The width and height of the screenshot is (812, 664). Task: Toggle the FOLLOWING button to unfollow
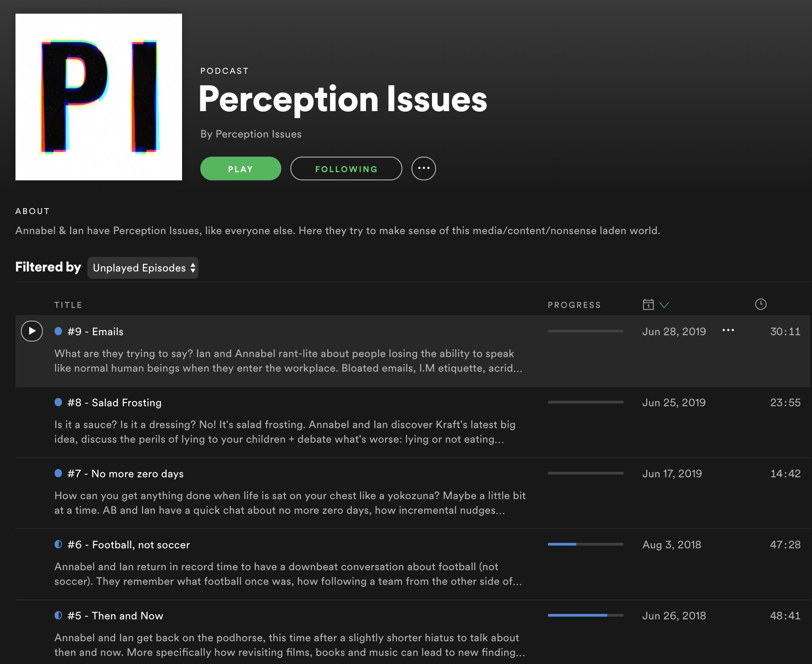click(x=346, y=169)
